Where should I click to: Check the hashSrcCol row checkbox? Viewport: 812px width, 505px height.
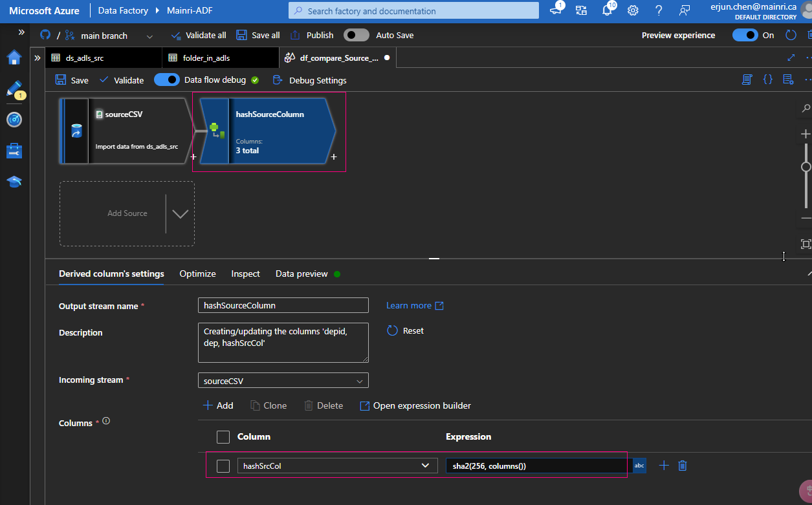click(x=223, y=466)
